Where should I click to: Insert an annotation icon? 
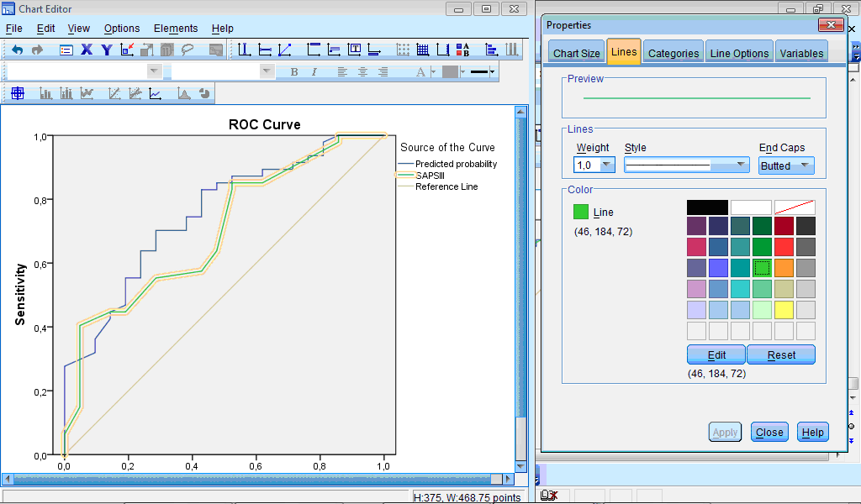334,50
